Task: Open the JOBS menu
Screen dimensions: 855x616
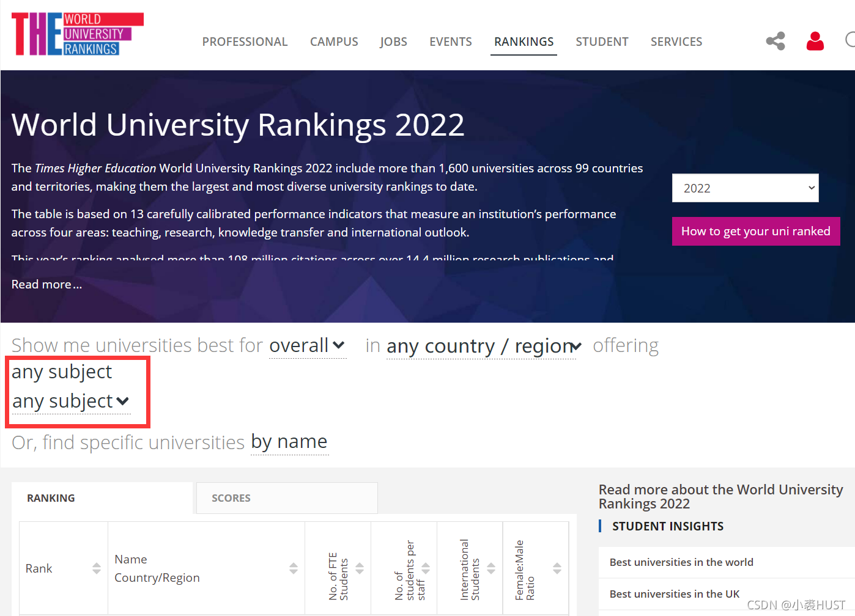Action: [393, 42]
